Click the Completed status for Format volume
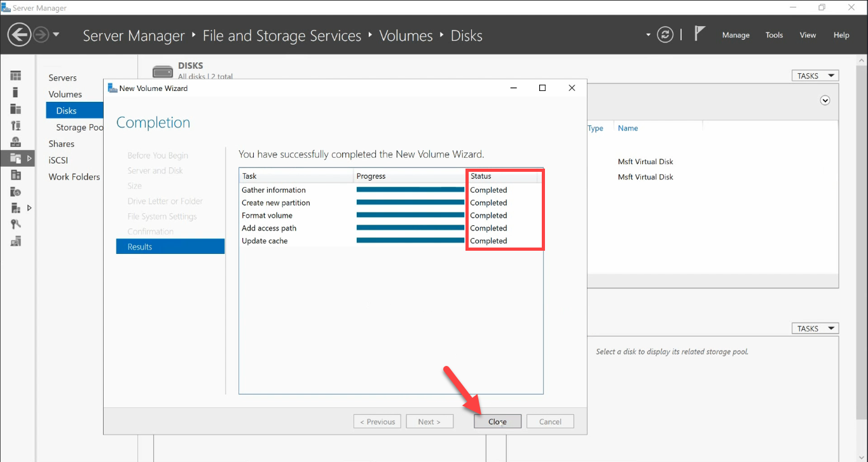The image size is (868, 462). [x=488, y=215]
